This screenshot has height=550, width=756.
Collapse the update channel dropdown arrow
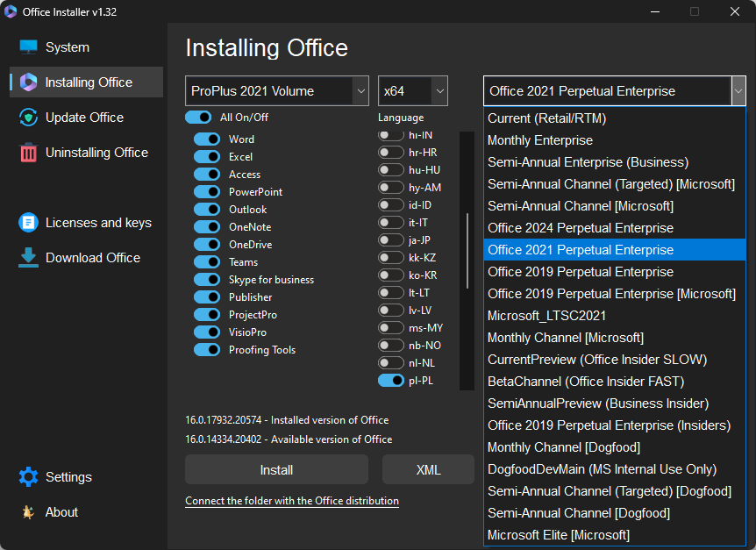point(738,90)
